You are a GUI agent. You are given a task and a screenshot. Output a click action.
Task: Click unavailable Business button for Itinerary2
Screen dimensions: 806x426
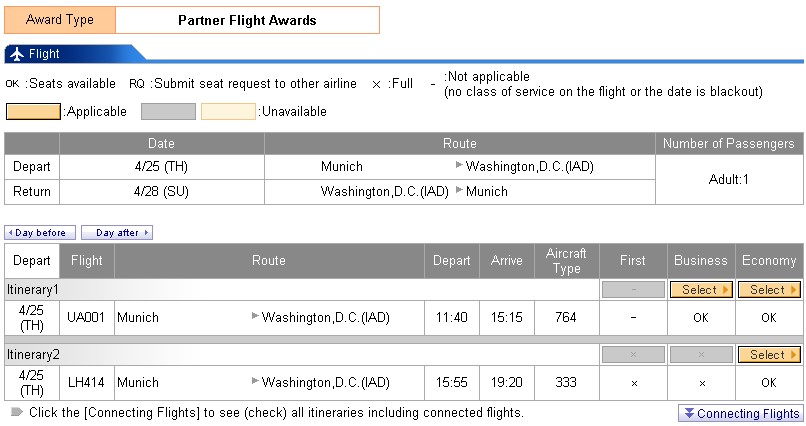pos(701,355)
